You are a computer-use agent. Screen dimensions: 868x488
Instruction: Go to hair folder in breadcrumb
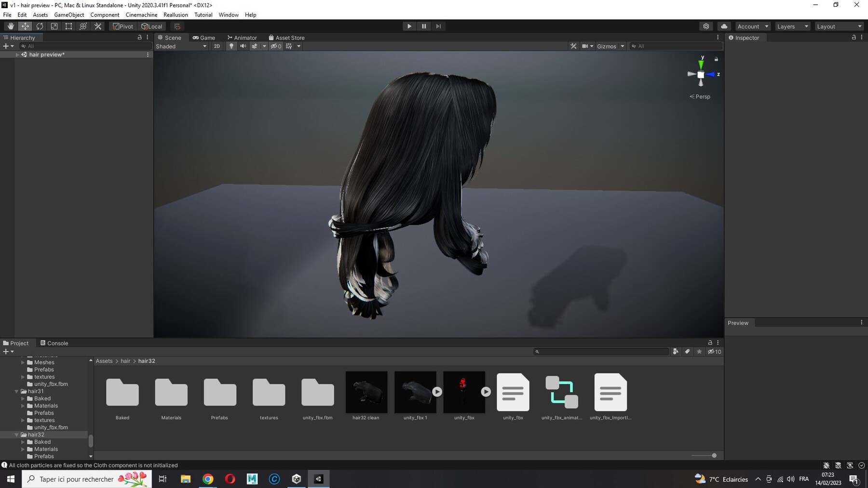click(125, 361)
